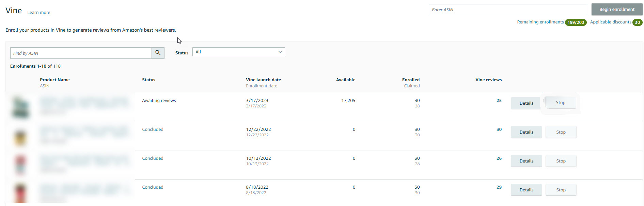This screenshot has width=644, height=206.
Task: View Details of the 10/13/2022 enrollment
Action: (x=526, y=161)
